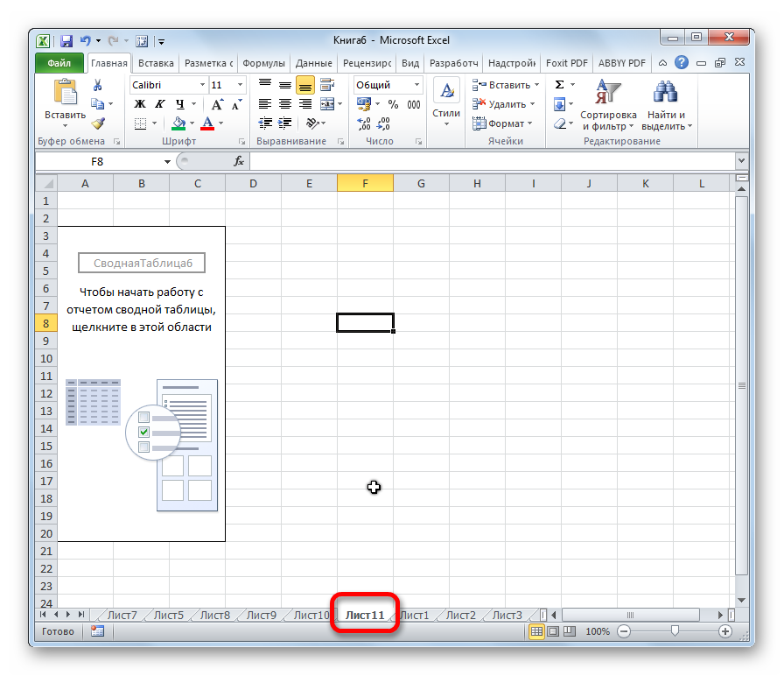784x676 pixels.
Task: Expand the formula bar
Action: (741, 160)
